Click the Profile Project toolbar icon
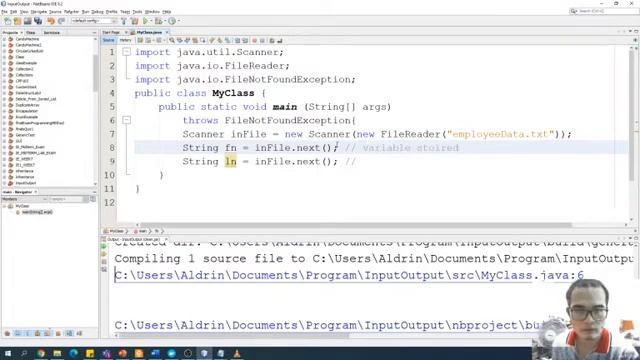Screen dimensions: 640x360 coord(172,21)
